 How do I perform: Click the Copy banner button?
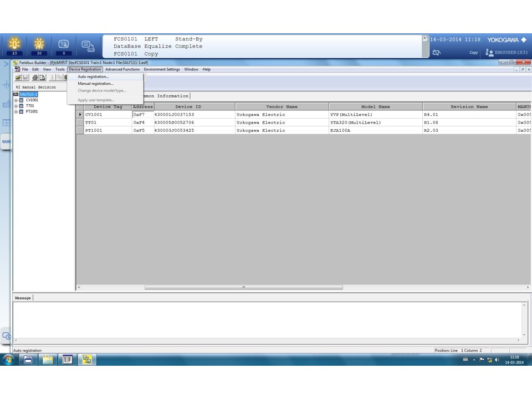pos(474,52)
